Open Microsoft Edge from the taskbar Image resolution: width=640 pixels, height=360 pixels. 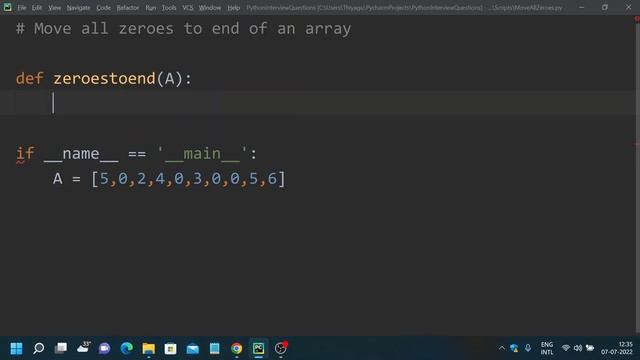[x=127, y=348]
